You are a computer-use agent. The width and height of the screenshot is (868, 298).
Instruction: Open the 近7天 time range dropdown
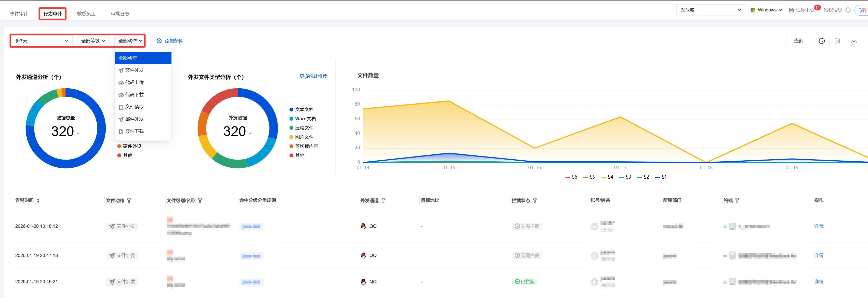[x=41, y=41]
